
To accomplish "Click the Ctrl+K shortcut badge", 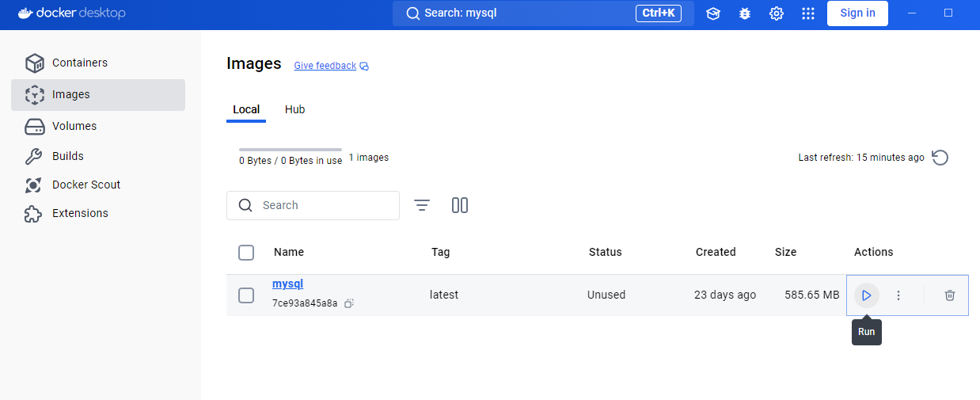I will 659,13.
